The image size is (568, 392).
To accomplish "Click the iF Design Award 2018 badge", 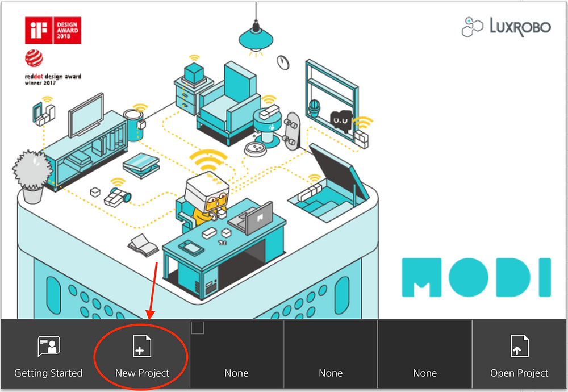I will click(x=53, y=30).
